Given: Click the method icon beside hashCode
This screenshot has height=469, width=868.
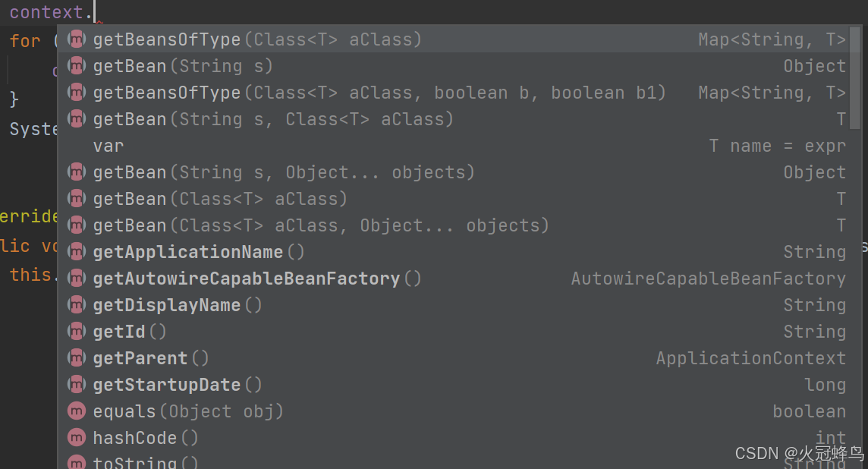Looking at the screenshot, I should tap(77, 437).
